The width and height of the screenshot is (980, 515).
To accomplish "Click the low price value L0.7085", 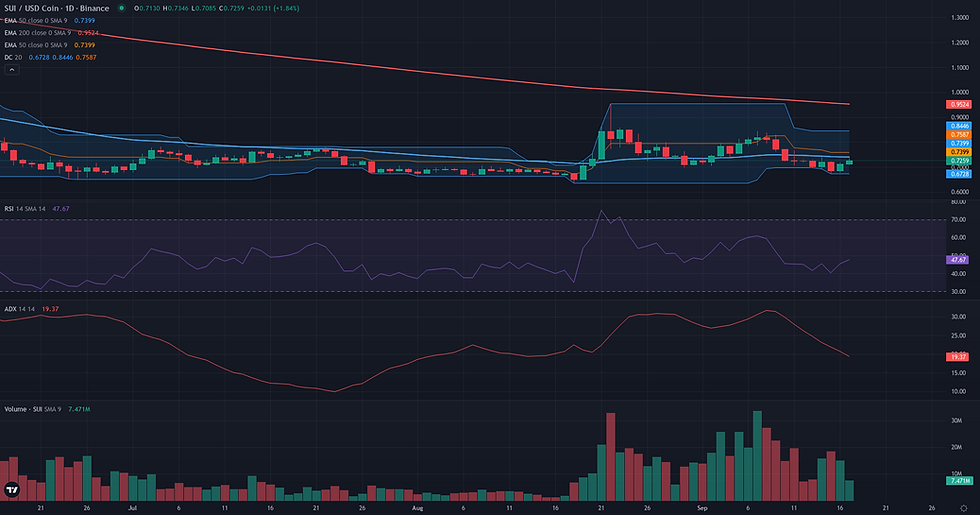I will click(x=204, y=8).
